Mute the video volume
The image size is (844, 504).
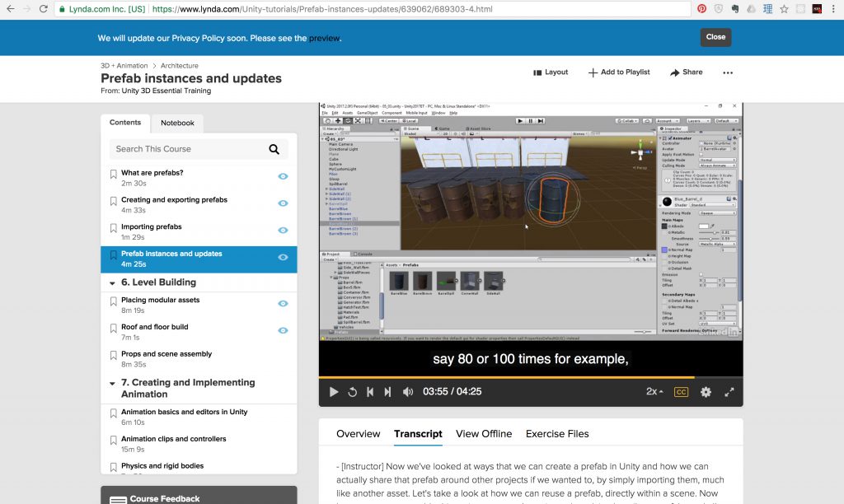coord(408,392)
